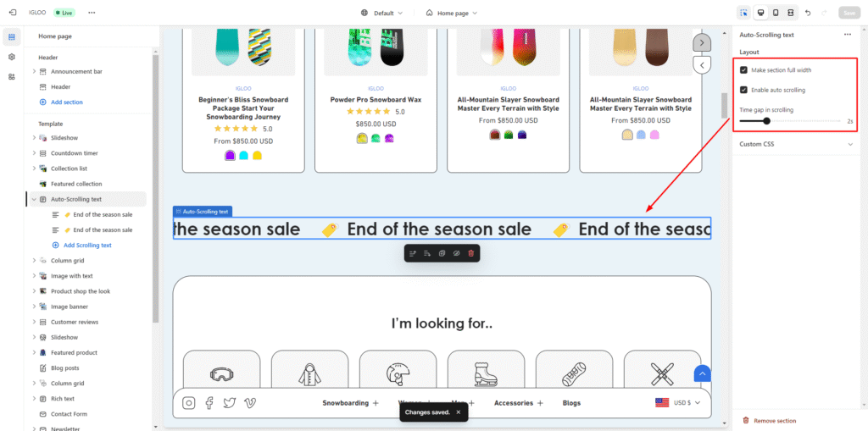Expand the Custom CSS section
868x431 pixels.
point(849,144)
